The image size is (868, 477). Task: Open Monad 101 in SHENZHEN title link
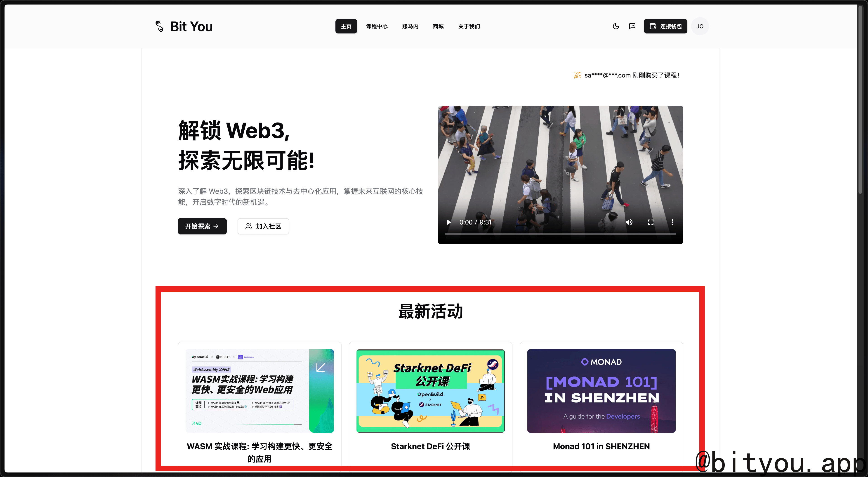pyautogui.click(x=601, y=446)
